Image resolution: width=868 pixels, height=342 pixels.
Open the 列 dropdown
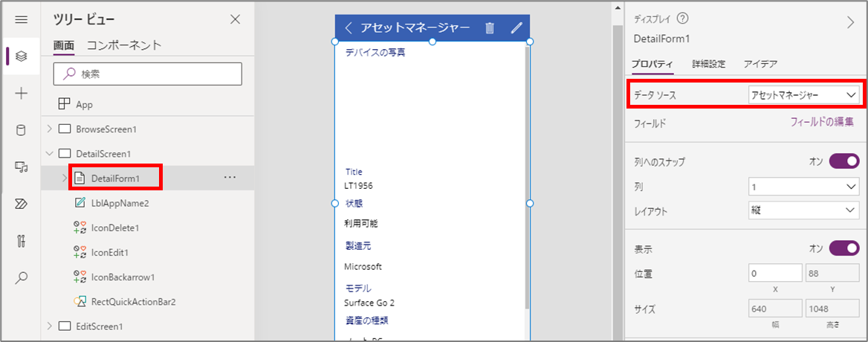pos(803,187)
